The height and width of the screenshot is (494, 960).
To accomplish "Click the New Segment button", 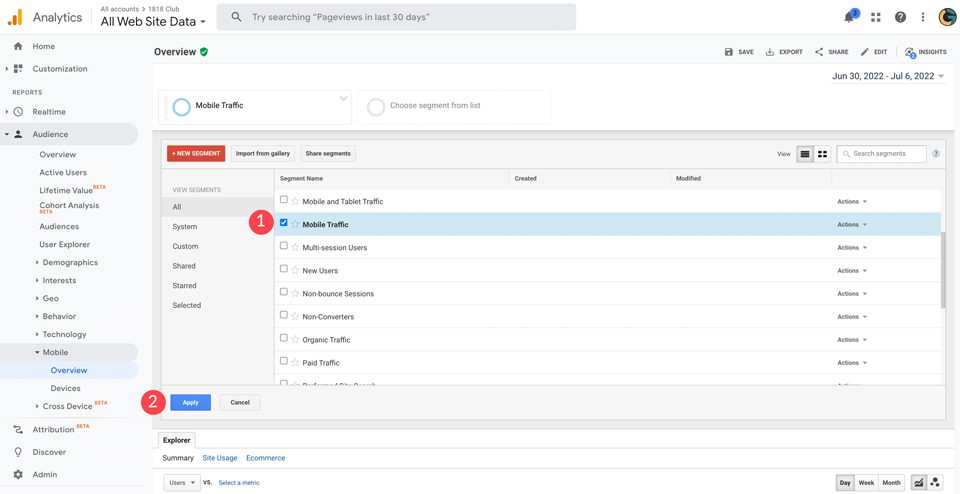I will [x=196, y=153].
